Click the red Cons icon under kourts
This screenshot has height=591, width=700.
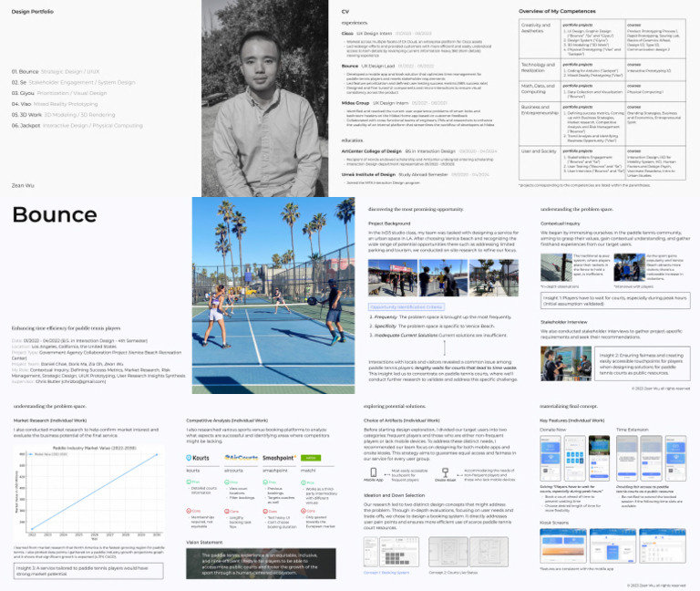(x=189, y=511)
